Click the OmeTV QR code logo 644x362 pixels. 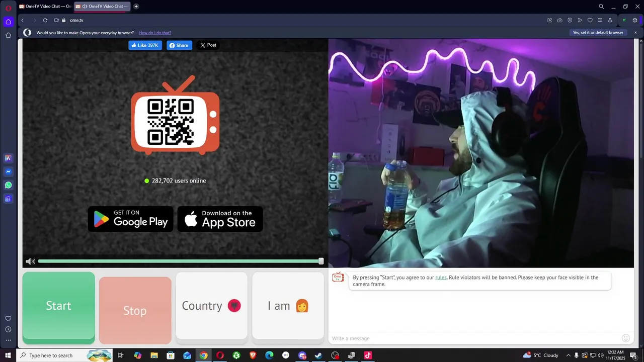[x=175, y=116]
